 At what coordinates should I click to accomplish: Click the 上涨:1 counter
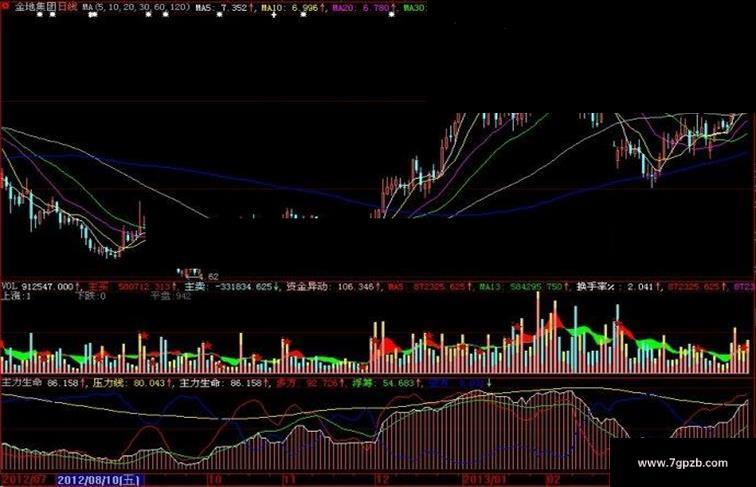coord(16,296)
